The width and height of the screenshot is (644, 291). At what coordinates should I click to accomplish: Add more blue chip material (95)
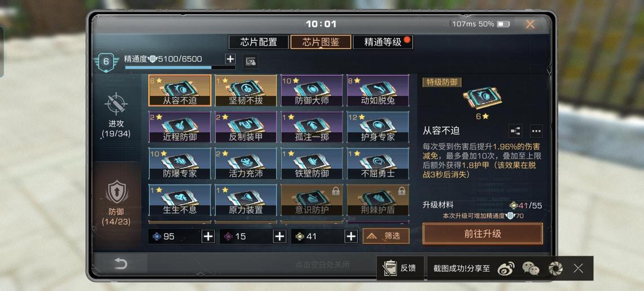[208, 236]
